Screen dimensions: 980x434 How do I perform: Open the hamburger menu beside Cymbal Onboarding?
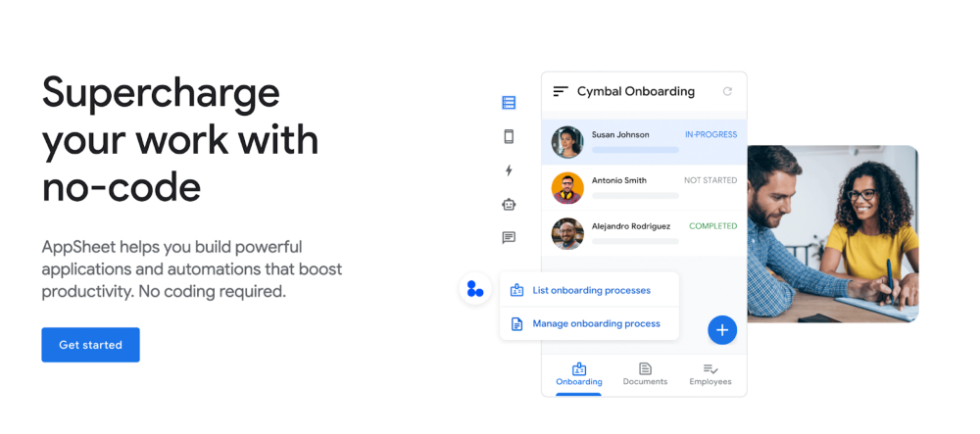pyautogui.click(x=561, y=91)
